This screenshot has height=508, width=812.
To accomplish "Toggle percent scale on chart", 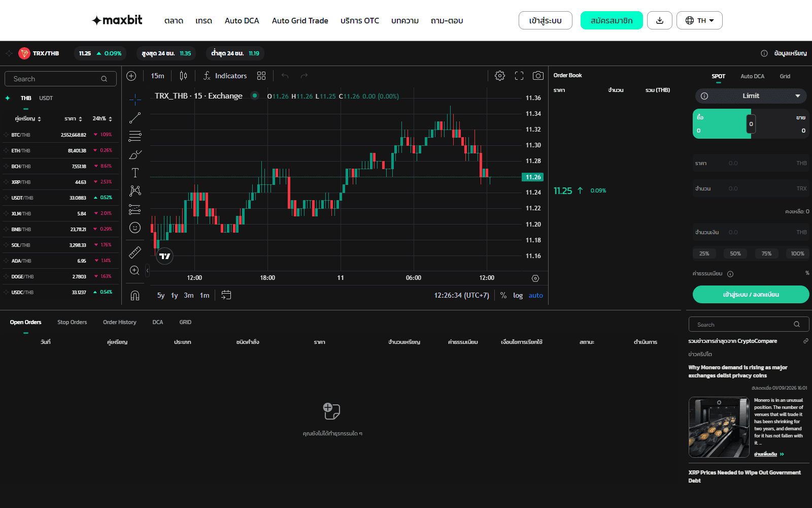I will coord(503,295).
